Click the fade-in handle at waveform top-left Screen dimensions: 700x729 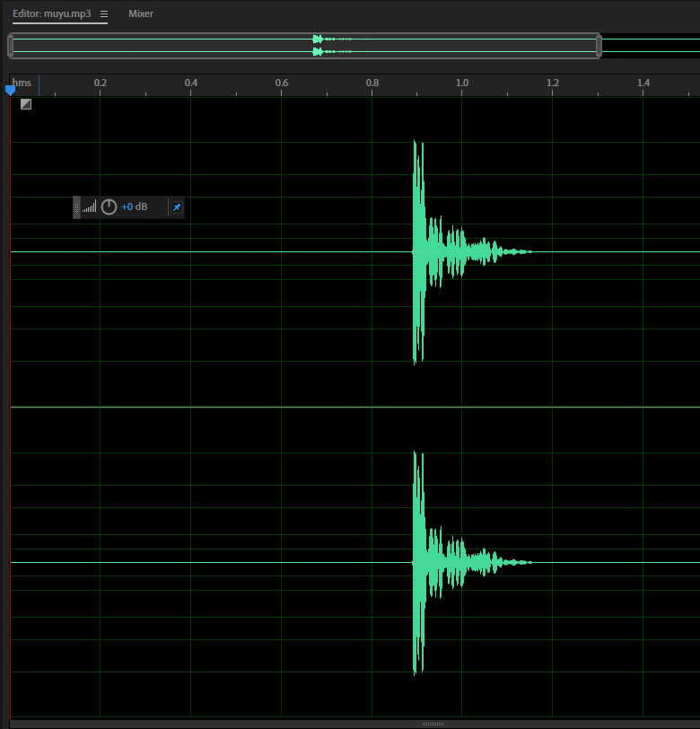pos(26,104)
